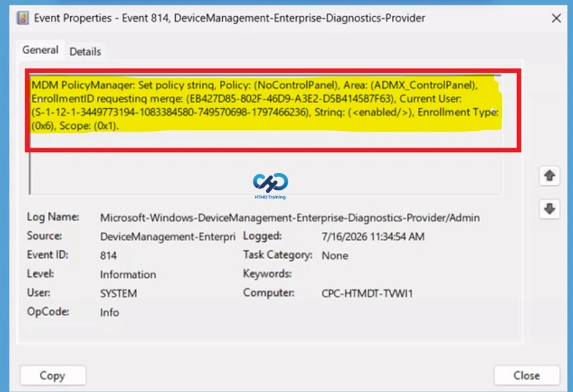Screen dimensions: 573x392
Task: Switch to the Details tab
Action: point(85,51)
